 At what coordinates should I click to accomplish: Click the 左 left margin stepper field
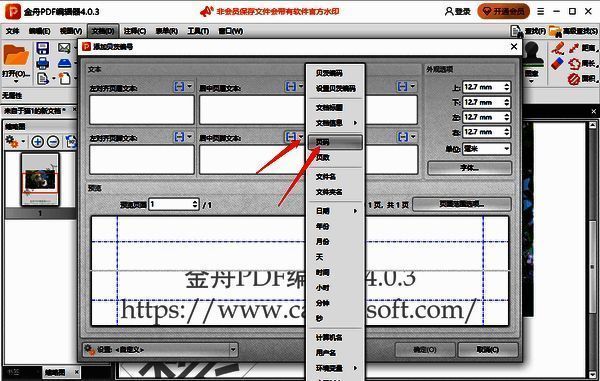[x=487, y=117]
